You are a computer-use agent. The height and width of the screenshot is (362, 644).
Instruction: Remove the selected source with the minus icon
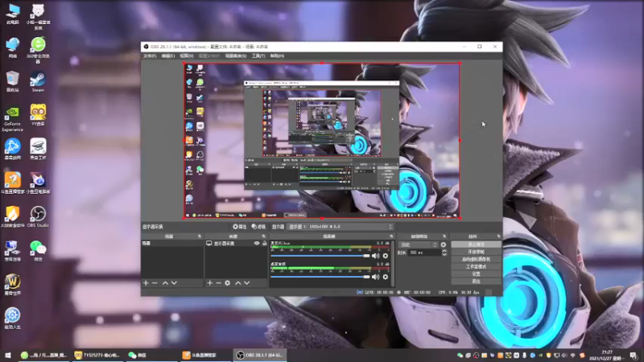218,283
